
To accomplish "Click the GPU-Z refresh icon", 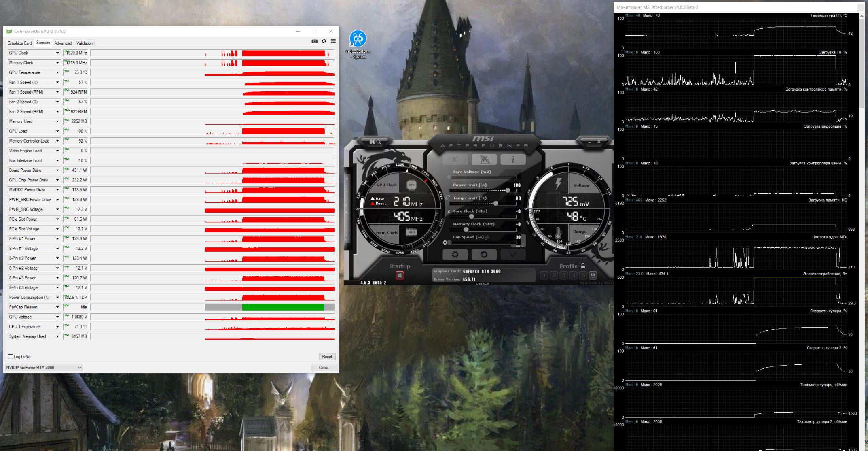I will (324, 41).
